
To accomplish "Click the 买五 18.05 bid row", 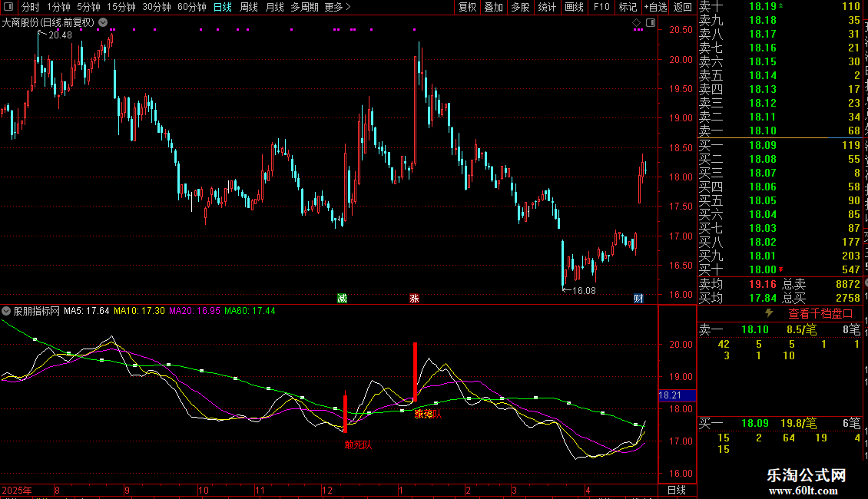I will (x=780, y=200).
